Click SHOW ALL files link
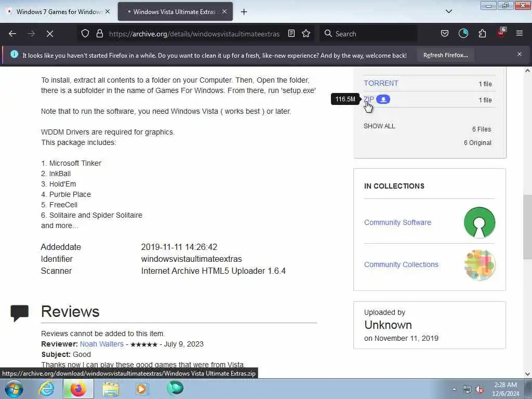This screenshot has width=532, height=399. (x=379, y=126)
